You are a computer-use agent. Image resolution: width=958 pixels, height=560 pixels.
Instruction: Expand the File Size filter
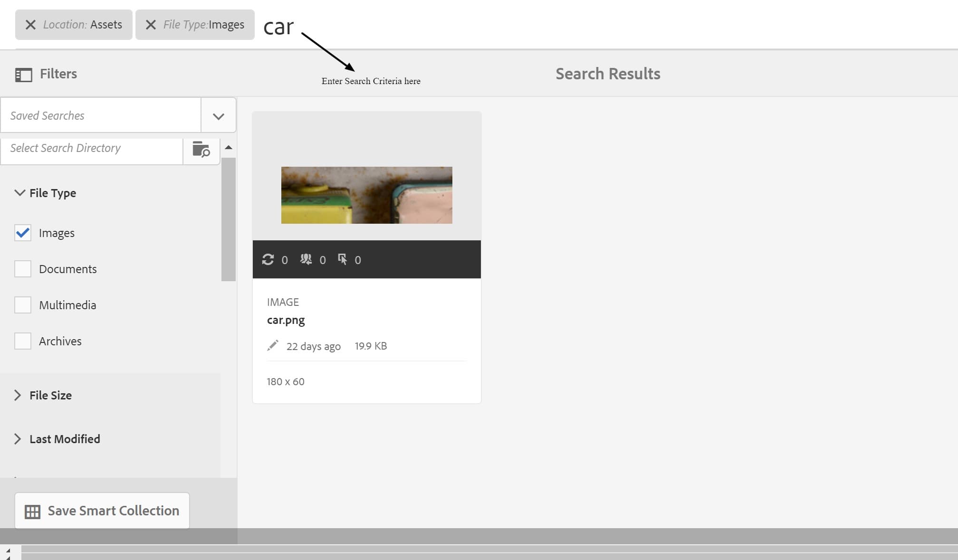tap(18, 395)
